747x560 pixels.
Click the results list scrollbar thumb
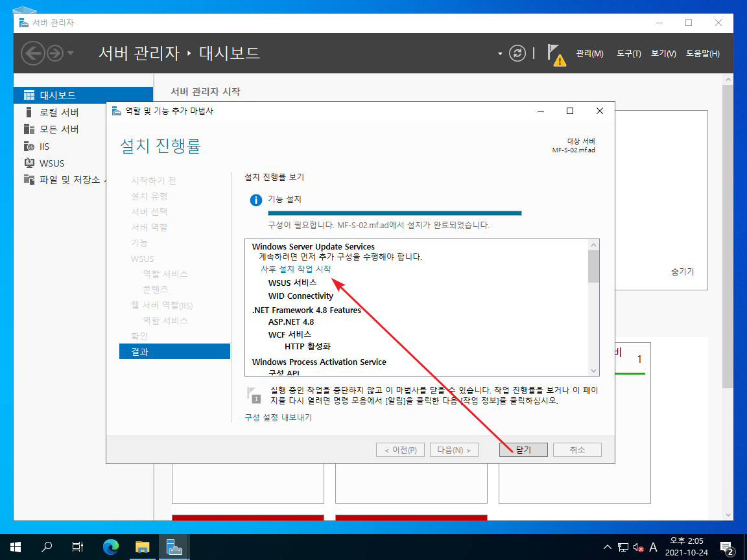pyautogui.click(x=593, y=266)
